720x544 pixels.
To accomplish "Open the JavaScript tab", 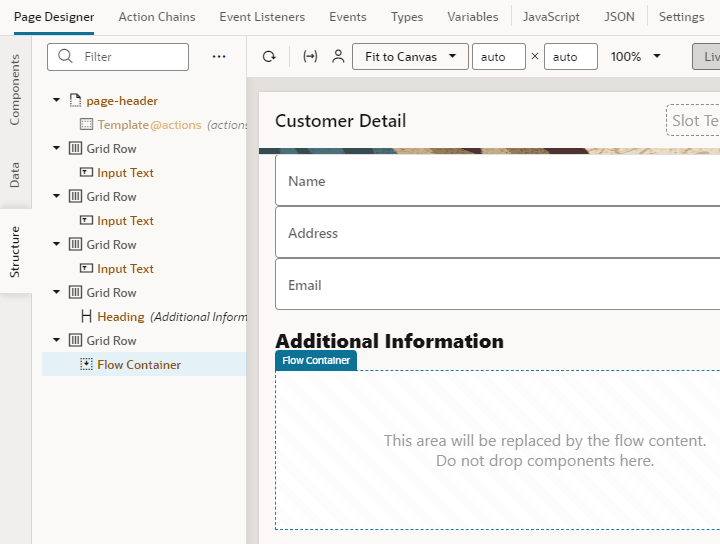I will pos(551,17).
